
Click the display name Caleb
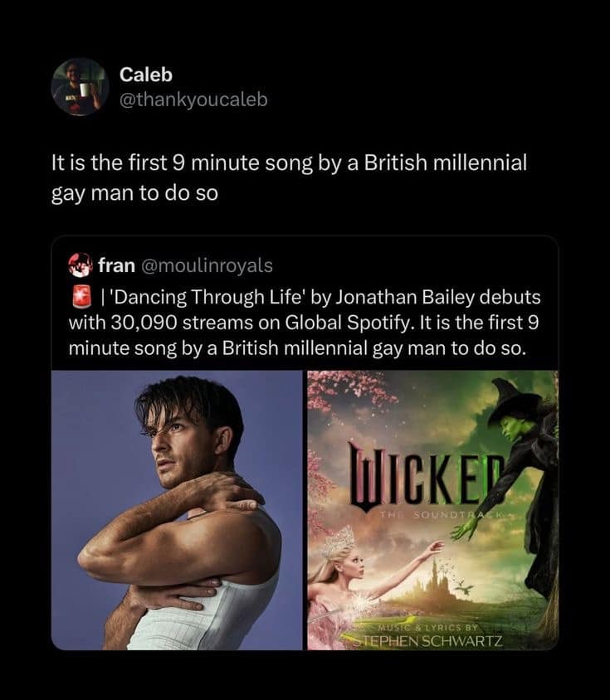tap(146, 75)
